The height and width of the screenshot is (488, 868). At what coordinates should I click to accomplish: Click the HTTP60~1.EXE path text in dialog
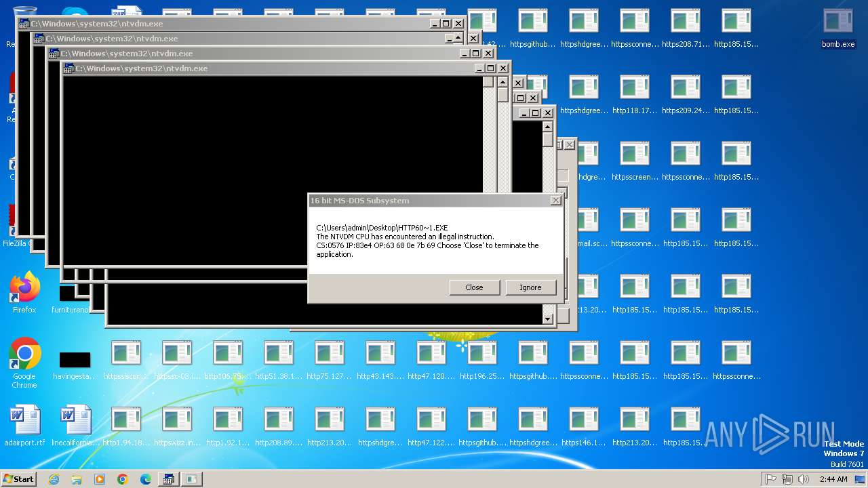[x=382, y=228]
